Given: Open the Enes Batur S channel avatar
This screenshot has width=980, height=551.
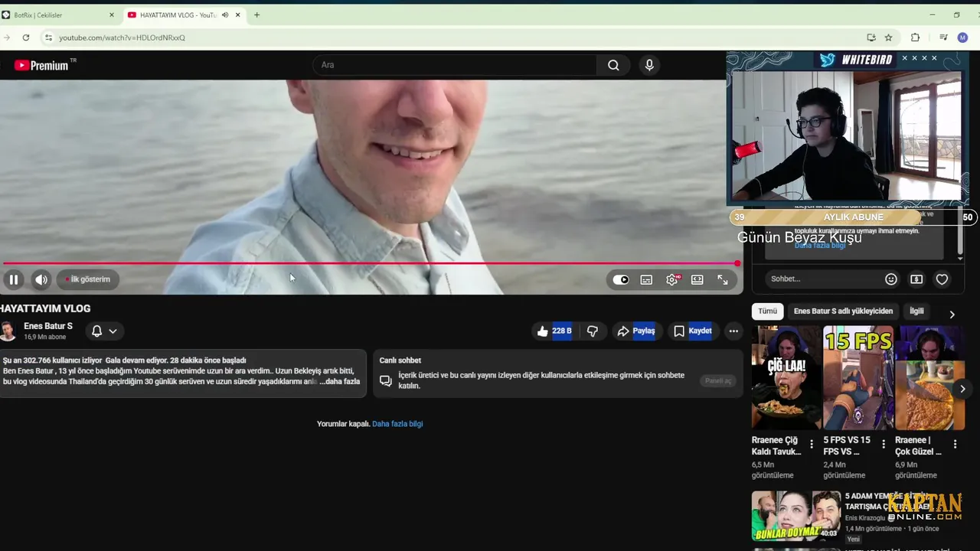Looking at the screenshot, I should tap(8, 331).
